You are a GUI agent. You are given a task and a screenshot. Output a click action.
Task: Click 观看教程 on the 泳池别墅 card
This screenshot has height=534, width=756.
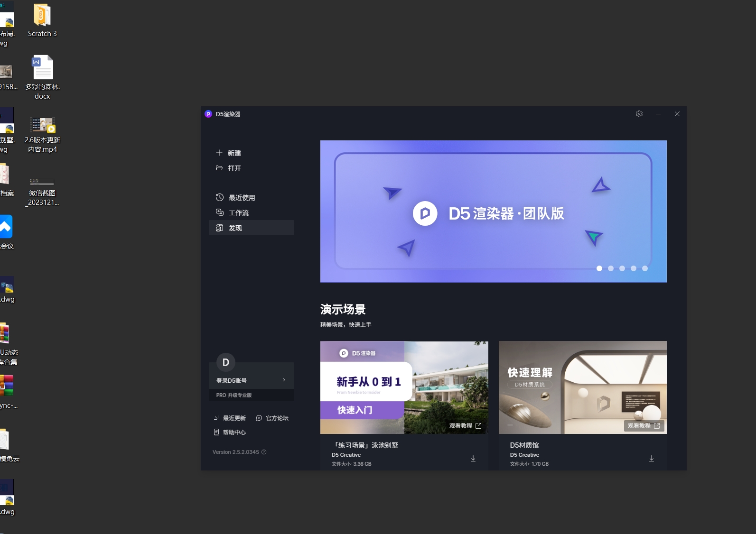click(466, 426)
